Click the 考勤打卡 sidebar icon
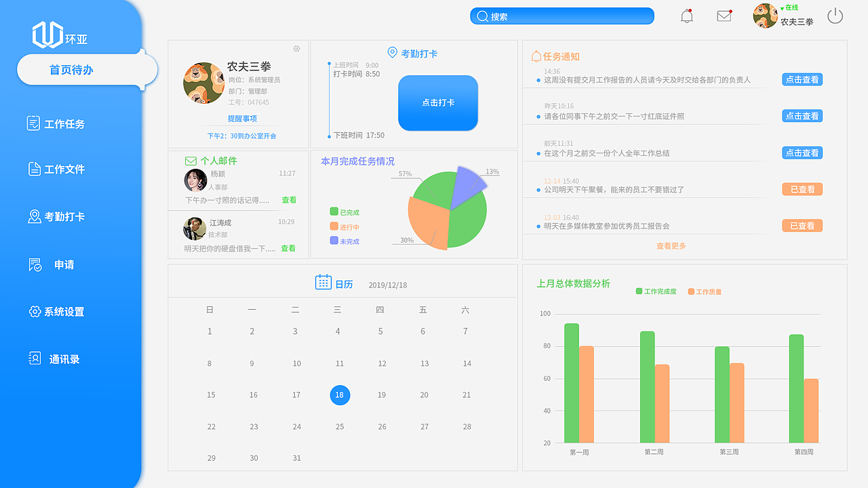Viewport: 868px width, 488px height. tap(35, 217)
